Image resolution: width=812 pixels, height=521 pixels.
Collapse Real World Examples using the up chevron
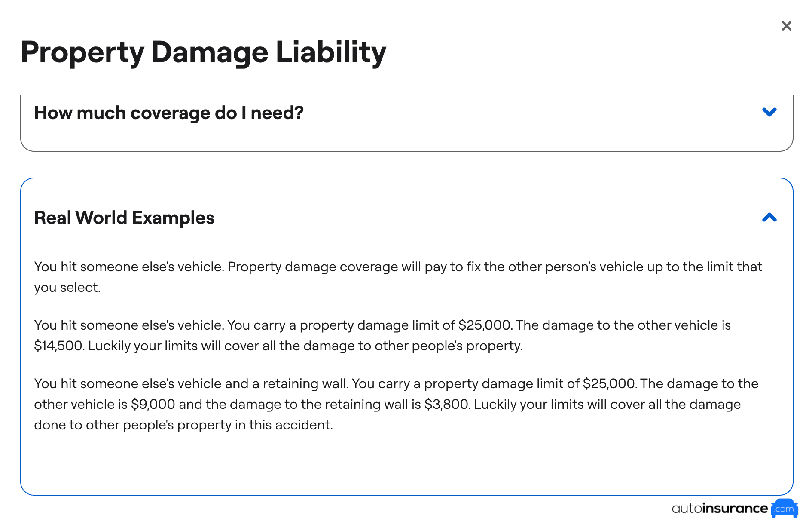click(769, 218)
